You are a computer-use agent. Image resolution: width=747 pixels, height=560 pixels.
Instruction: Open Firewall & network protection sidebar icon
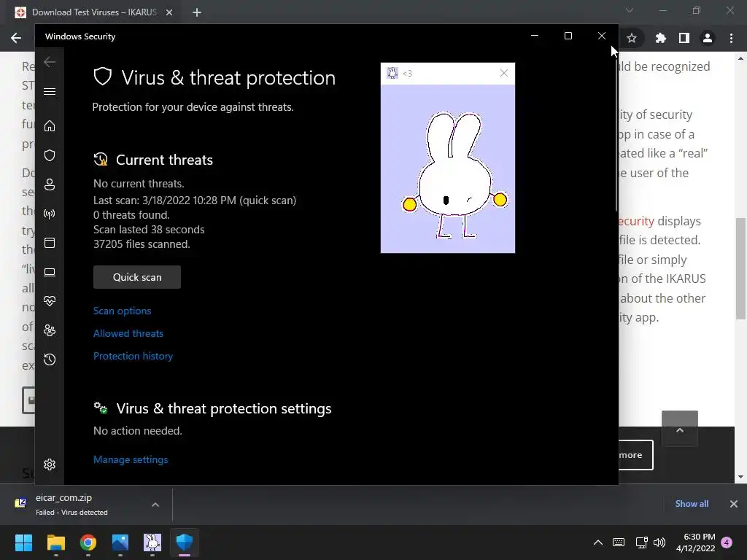[50, 214]
